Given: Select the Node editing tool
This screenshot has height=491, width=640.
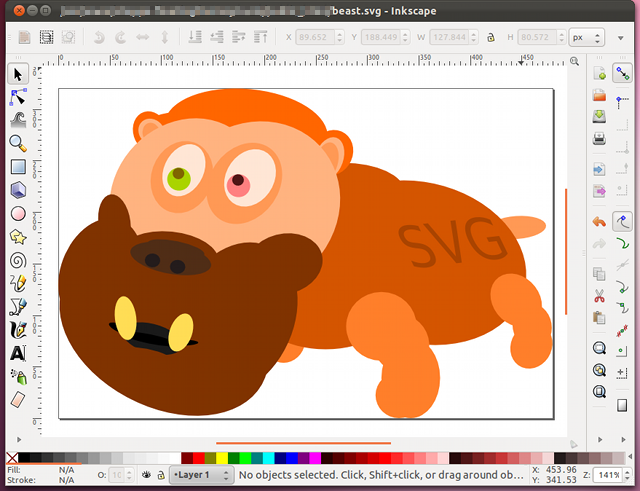Looking at the screenshot, I should pos(17,97).
